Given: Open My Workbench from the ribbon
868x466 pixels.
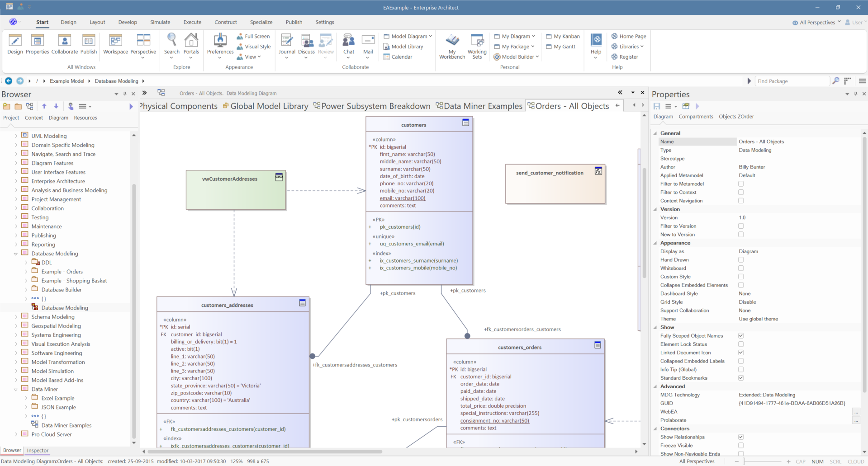Looking at the screenshot, I should tap(452, 41).
